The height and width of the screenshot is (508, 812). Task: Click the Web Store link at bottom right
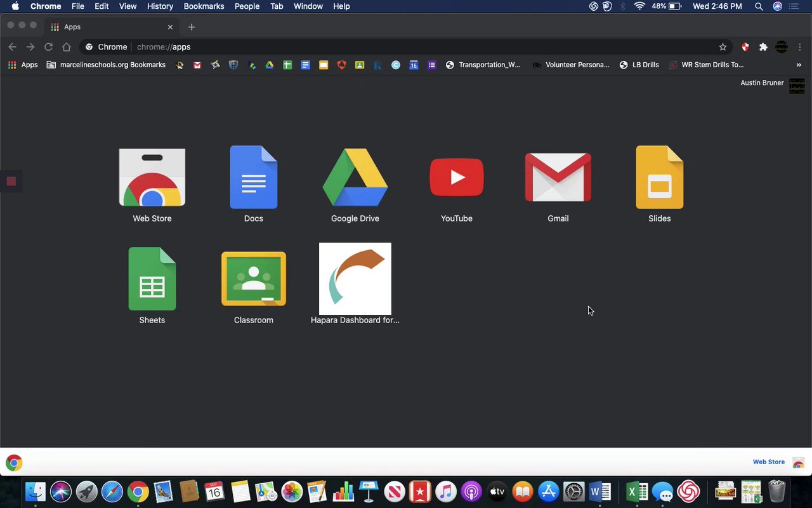pyautogui.click(x=769, y=462)
